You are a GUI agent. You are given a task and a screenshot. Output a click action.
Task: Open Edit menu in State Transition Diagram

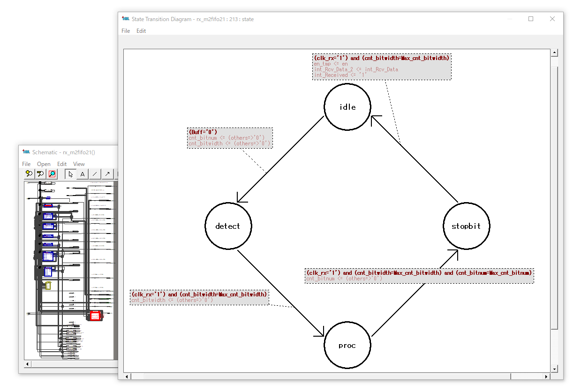[141, 31]
